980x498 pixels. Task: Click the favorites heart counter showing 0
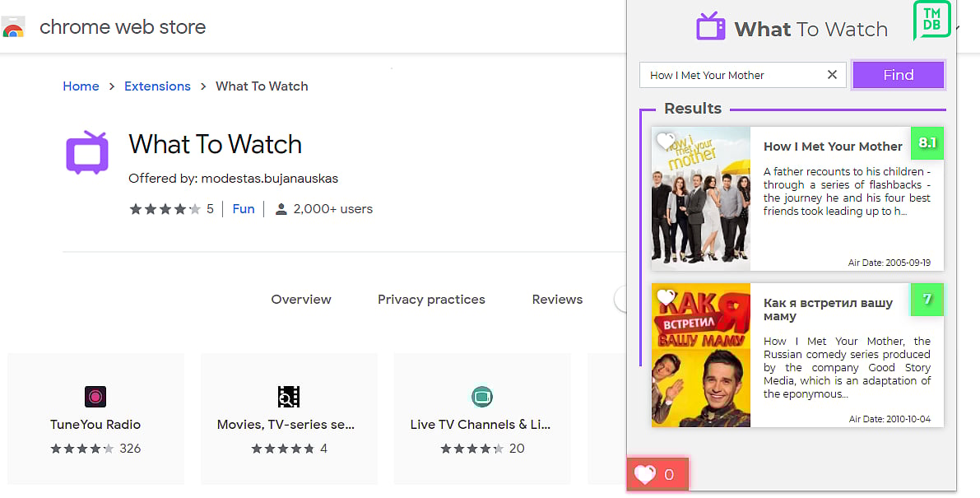[x=657, y=474]
